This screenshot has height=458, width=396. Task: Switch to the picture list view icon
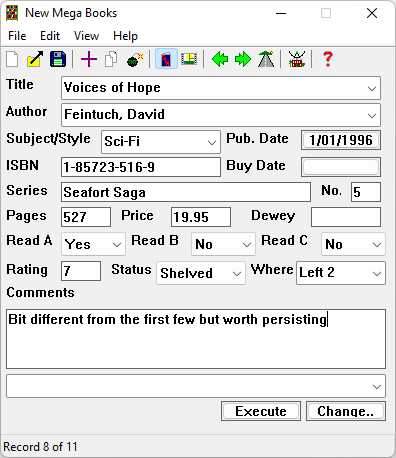189,59
